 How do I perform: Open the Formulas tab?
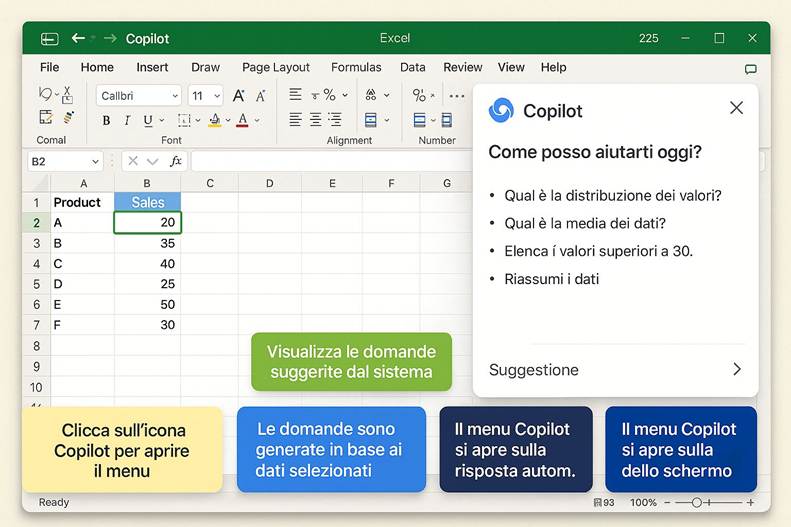356,67
